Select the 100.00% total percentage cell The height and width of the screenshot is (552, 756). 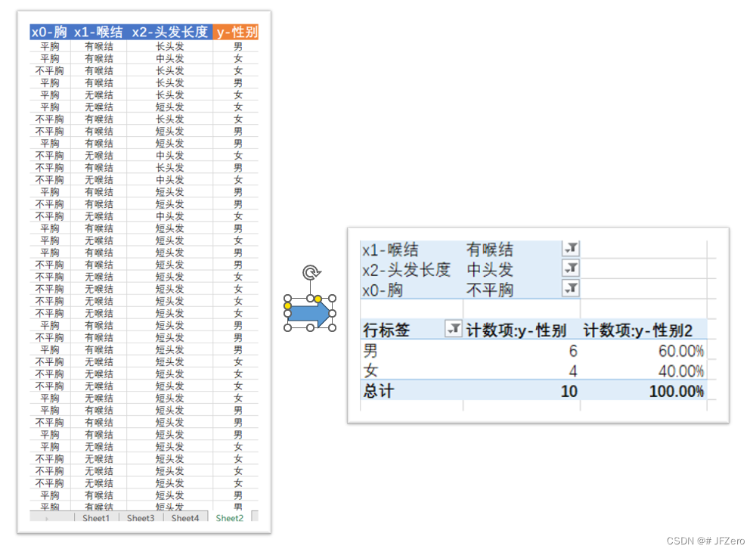pyautogui.click(x=677, y=392)
